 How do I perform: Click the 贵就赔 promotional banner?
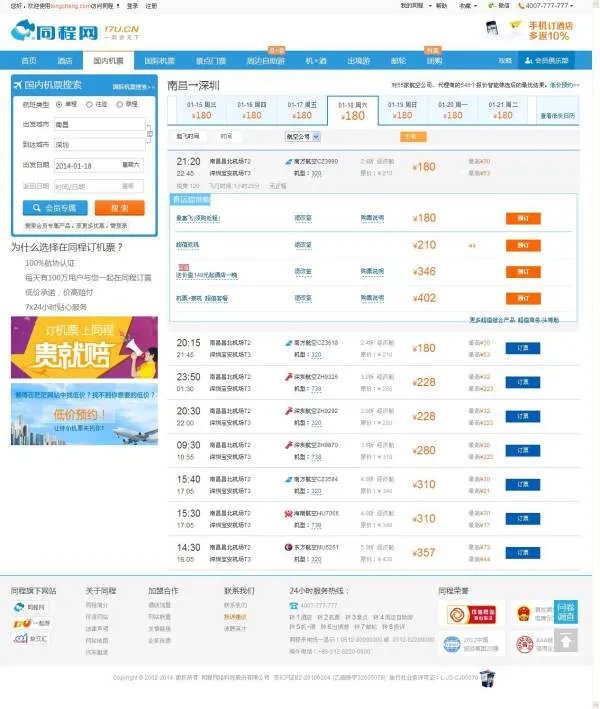click(85, 347)
